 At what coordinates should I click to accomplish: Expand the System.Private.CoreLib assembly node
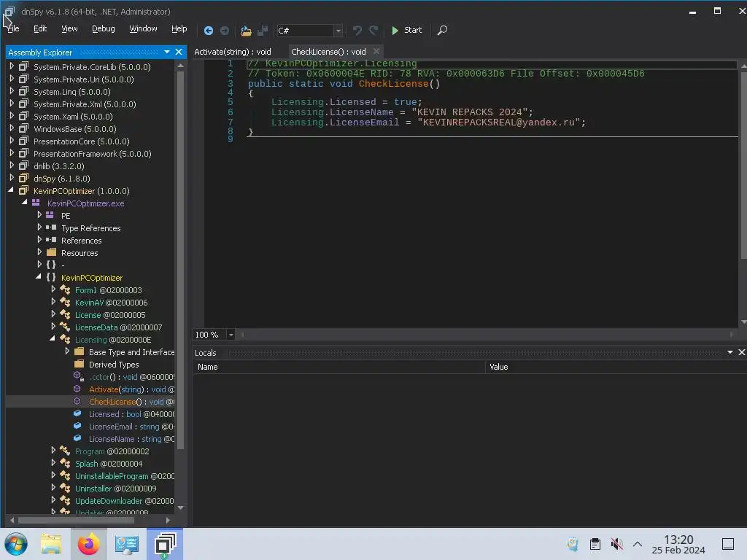(x=12, y=66)
